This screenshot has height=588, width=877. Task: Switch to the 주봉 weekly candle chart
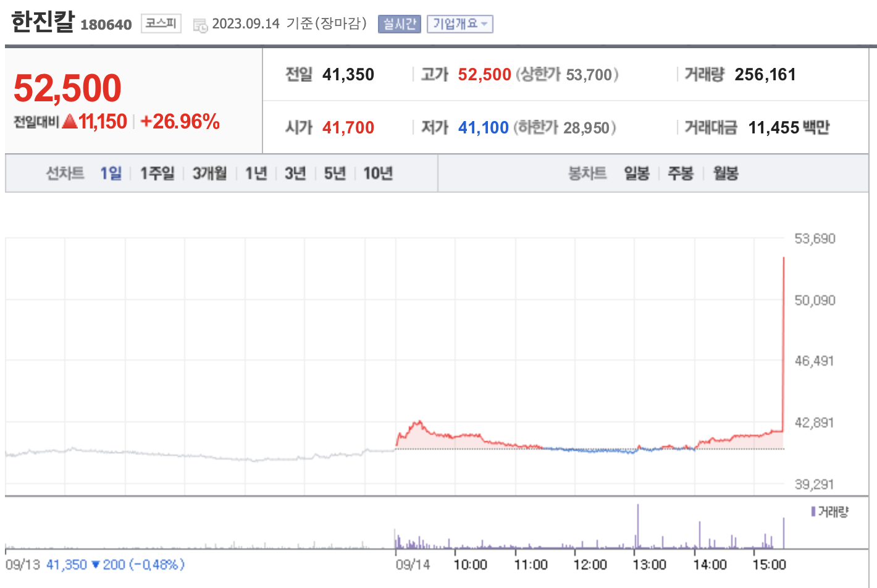(681, 174)
